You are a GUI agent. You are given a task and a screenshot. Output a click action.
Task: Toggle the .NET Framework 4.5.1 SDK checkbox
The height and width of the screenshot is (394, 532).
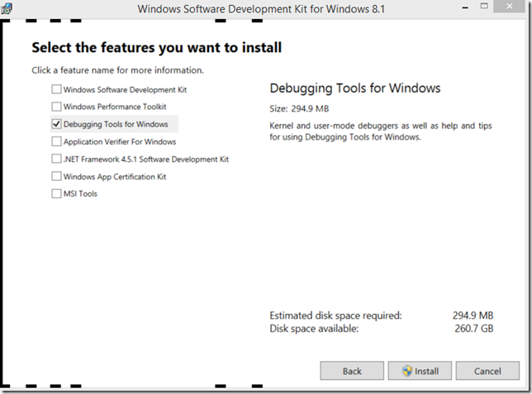56,159
